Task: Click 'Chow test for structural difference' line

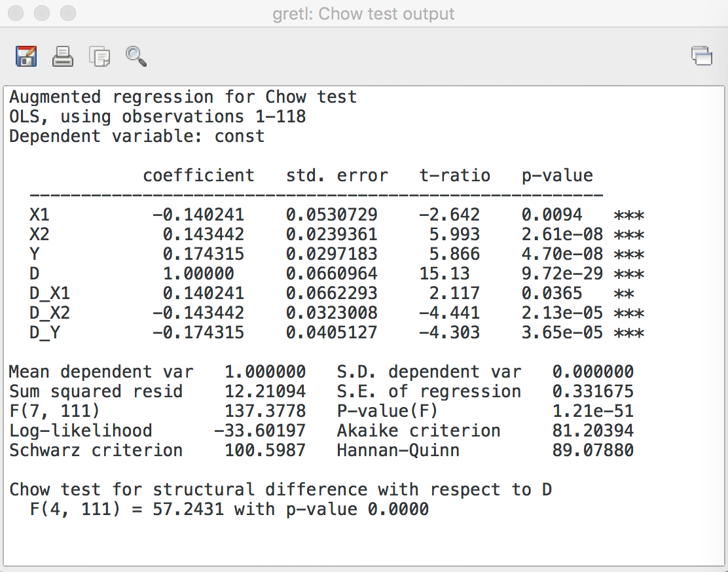Action: [280, 490]
